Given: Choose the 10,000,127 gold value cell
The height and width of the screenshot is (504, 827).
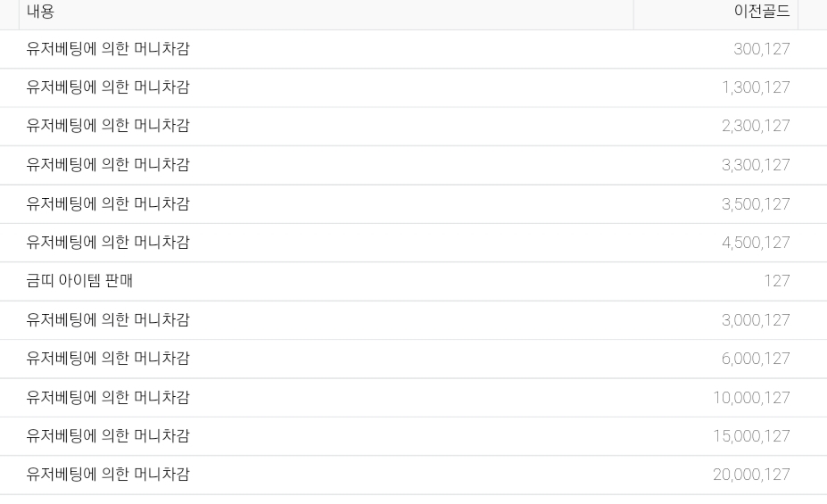Looking at the screenshot, I should (751, 398).
